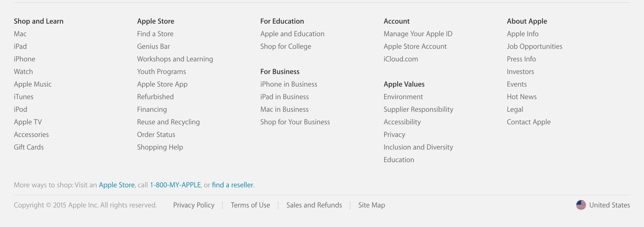
Task: Open the Privacy Policy link
Action: pyautogui.click(x=194, y=205)
